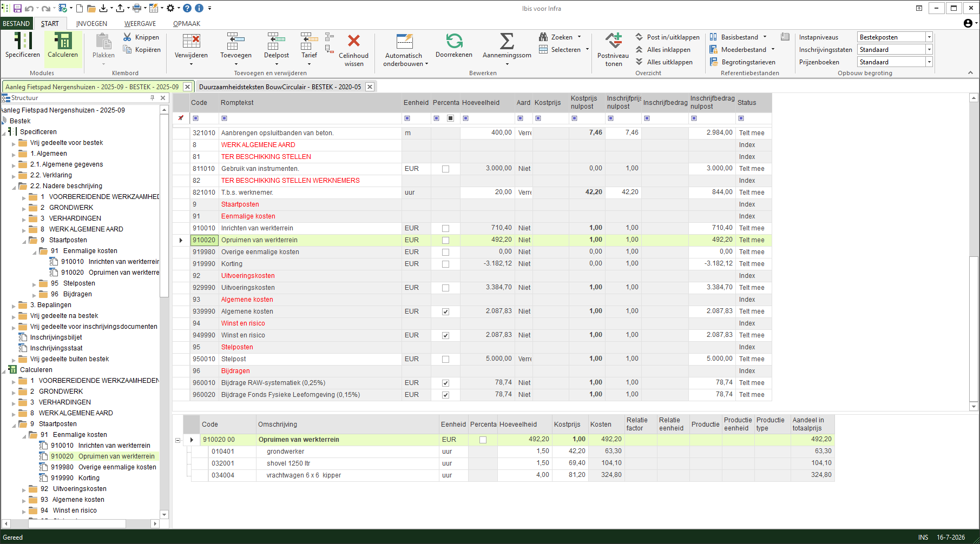Image resolution: width=980 pixels, height=544 pixels.
Task: Close the Aanleg Fietspad Nergenshuizen tab
Action: pyautogui.click(x=187, y=87)
